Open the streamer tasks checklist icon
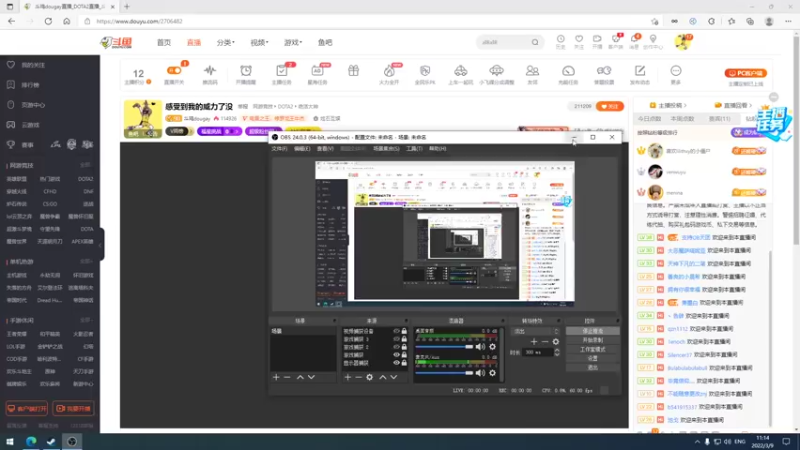The width and height of the screenshot is (800, 450). [282, 73]
